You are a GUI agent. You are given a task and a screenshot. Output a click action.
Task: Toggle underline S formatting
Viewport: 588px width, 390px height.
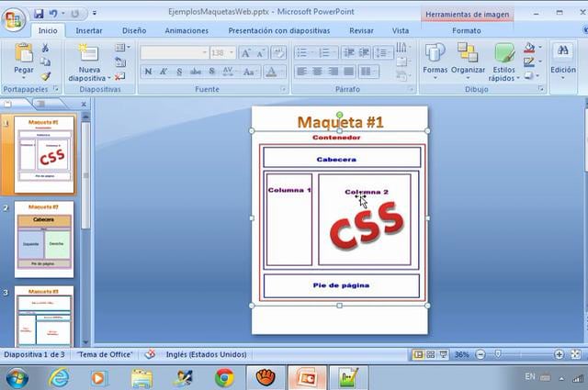179,72
